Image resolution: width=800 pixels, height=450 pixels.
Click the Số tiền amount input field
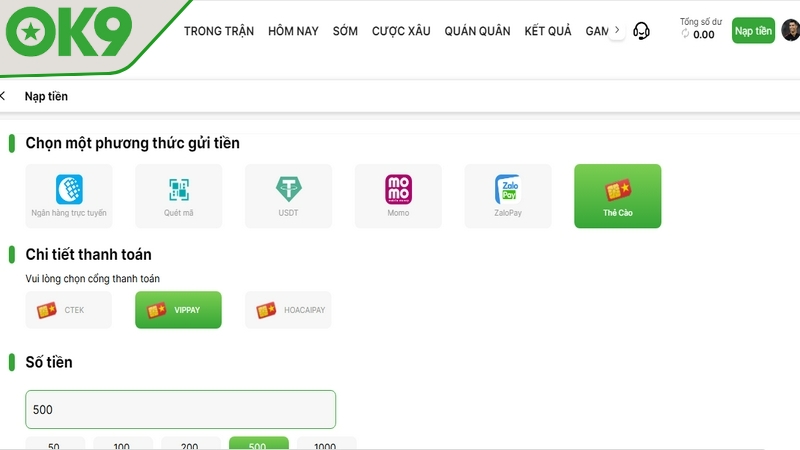181,410
